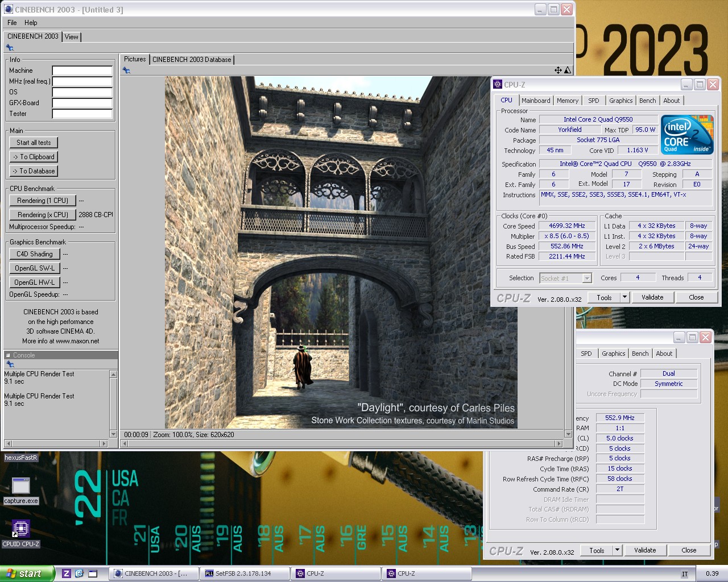This screenshot has width=728, height=582.
Task: Click the Machine input field
Action: tap(82, 70)
